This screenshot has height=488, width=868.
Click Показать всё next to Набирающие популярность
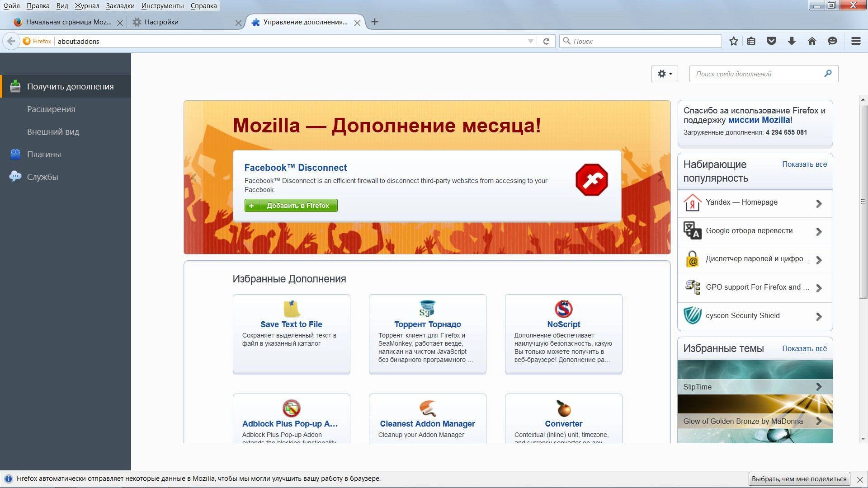(804, 164)
